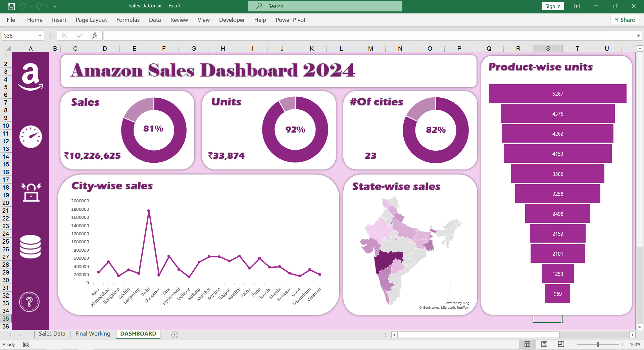Expand the formula bar chevron

pos(638,36)
